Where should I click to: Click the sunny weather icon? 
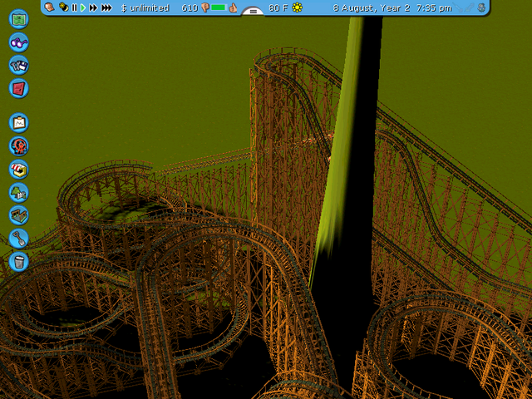(x=298, y=7)
